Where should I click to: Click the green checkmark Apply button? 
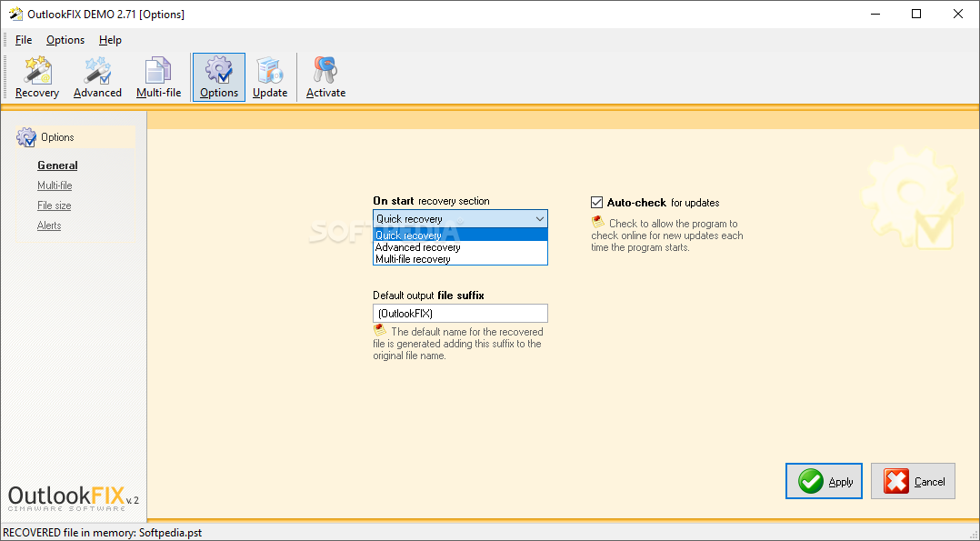pyautogui.click(x=824, y=481)
